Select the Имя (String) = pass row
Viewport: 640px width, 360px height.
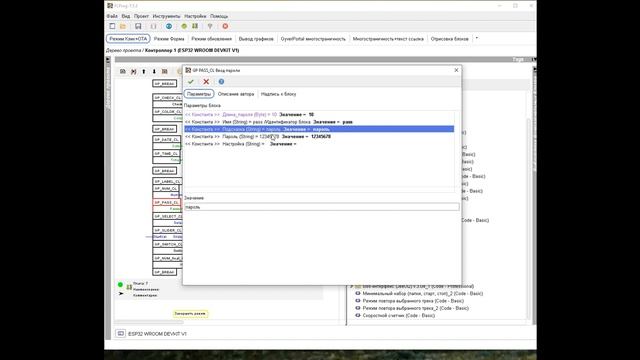[x=319, y=122]
